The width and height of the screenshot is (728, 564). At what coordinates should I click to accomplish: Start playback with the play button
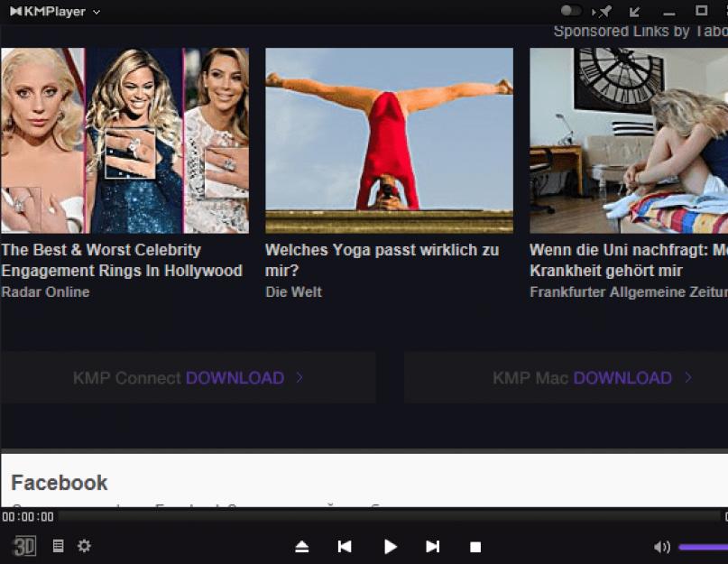tap(391, 547)
